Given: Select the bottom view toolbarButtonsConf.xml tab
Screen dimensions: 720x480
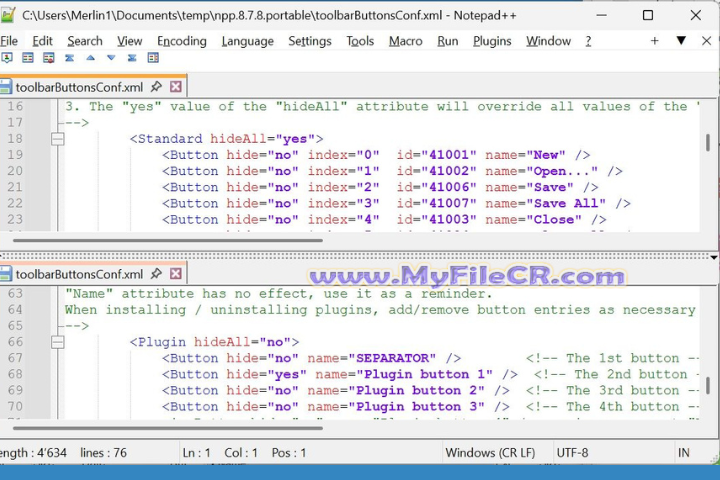Looking at the screenshot, I should point(79,274).
